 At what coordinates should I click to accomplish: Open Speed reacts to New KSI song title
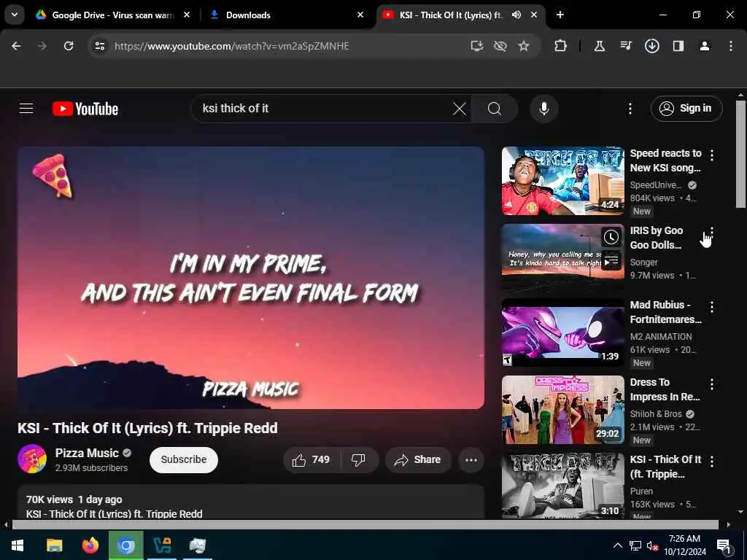point(665,160)
